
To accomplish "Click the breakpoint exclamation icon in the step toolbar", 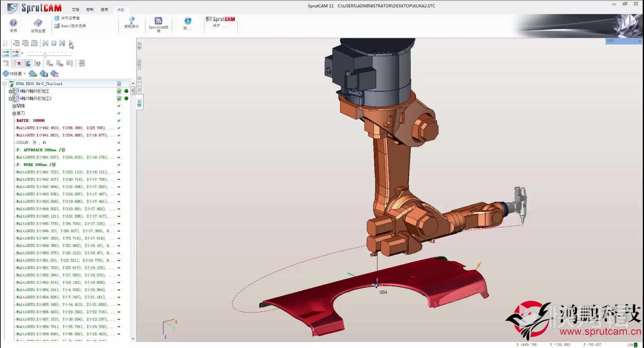I will pos(5,43).
